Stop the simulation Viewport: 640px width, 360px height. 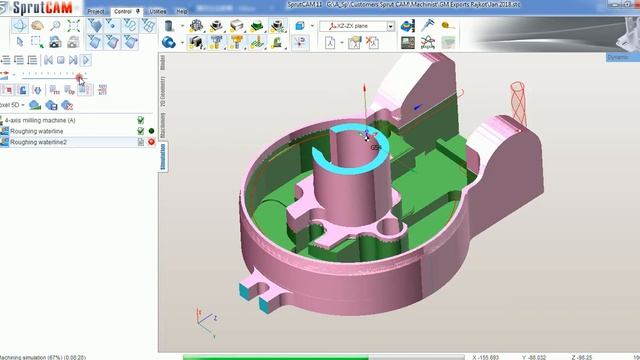[x=61, y=60]
